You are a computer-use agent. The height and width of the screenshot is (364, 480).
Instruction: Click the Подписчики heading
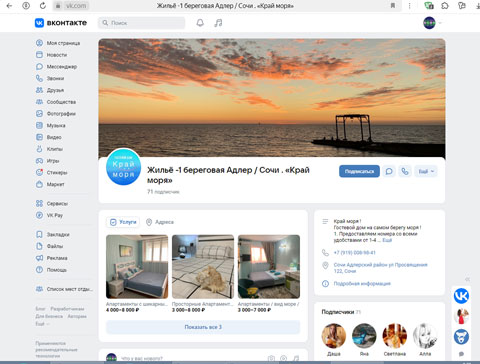tap(338, 312)
